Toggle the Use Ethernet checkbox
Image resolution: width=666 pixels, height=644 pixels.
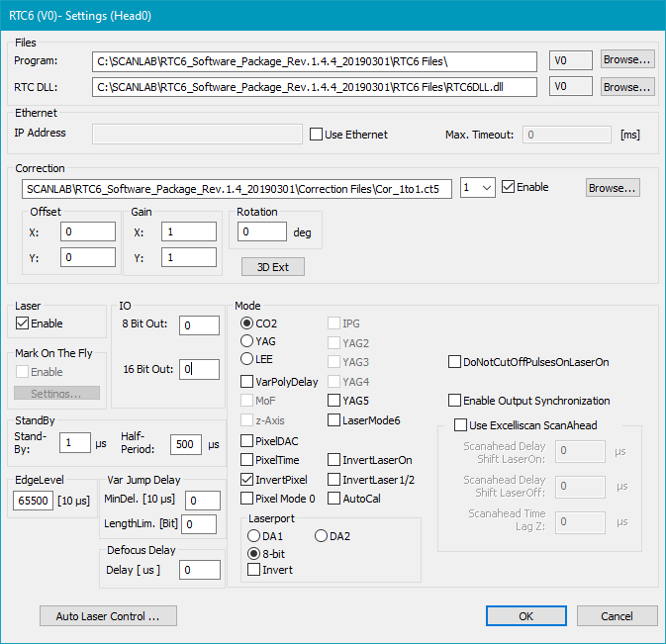click(x=317, y=135)
